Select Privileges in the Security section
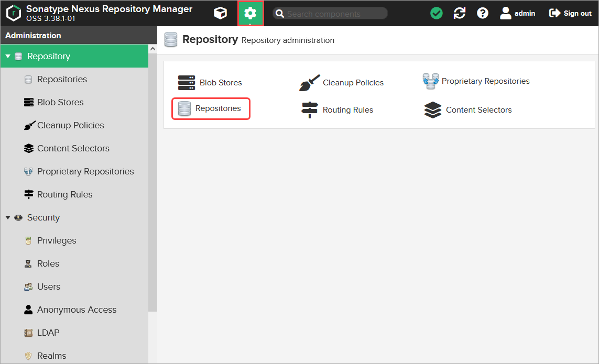 57,241
